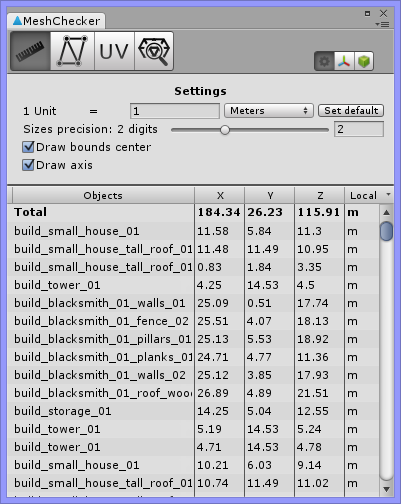The width and height of the screenshot is (401, 504).
Task: Sort by the X column header
Action: click(220, 195)
